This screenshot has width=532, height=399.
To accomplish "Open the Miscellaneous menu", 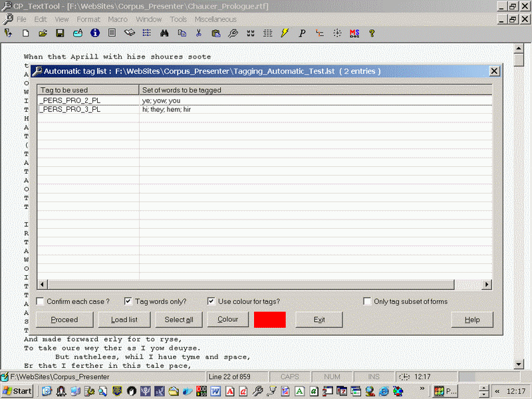I will tap(215, 19).
